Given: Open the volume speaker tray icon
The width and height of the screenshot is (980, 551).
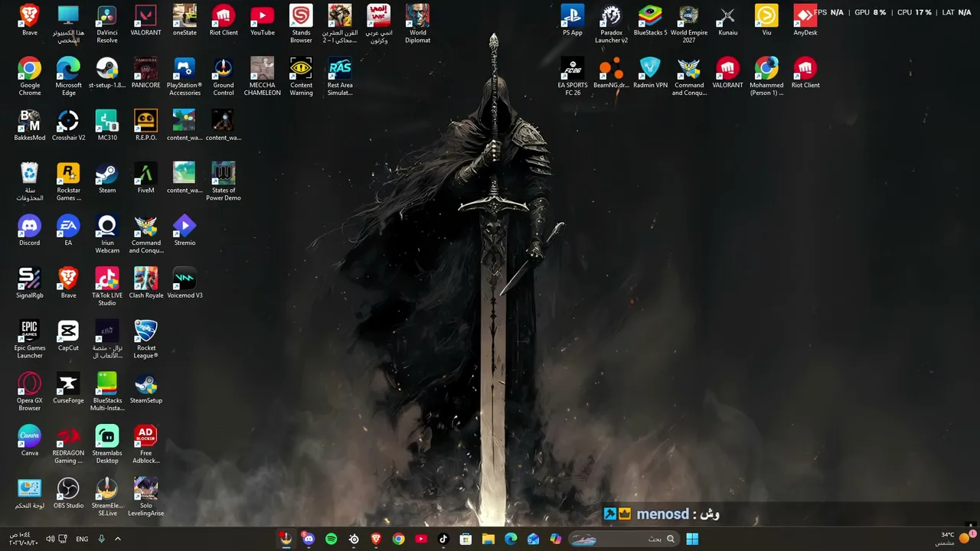Looking at the screenshot, I should (x=50, y=539).
